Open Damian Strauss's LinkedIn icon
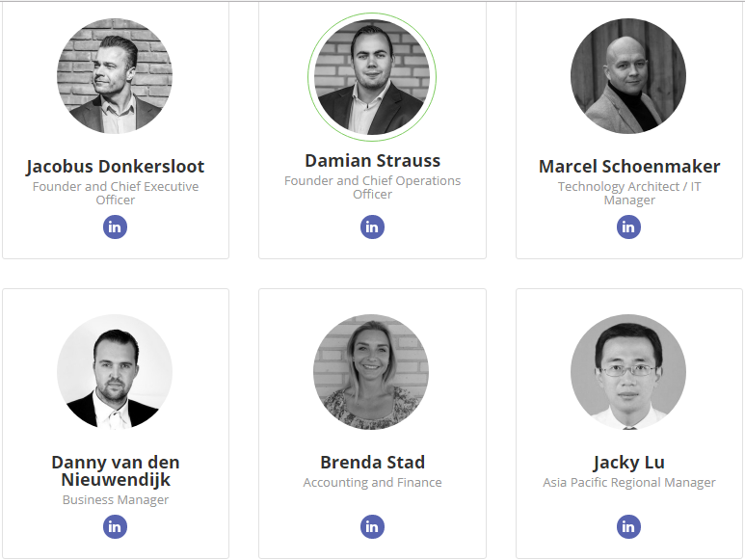Screen dimensions: 745x560 point(372,227)
